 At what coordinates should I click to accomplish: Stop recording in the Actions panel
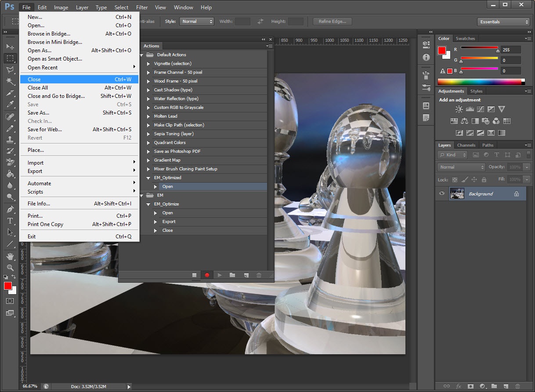click(x=195, y=275)
